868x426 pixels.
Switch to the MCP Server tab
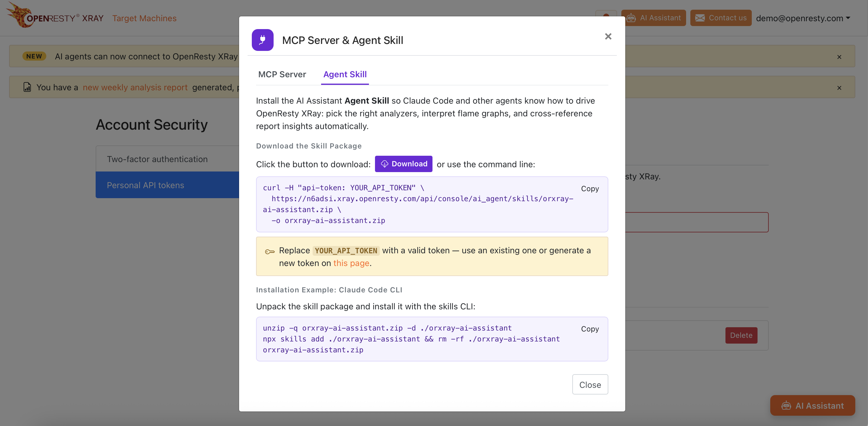click(282, 74)
